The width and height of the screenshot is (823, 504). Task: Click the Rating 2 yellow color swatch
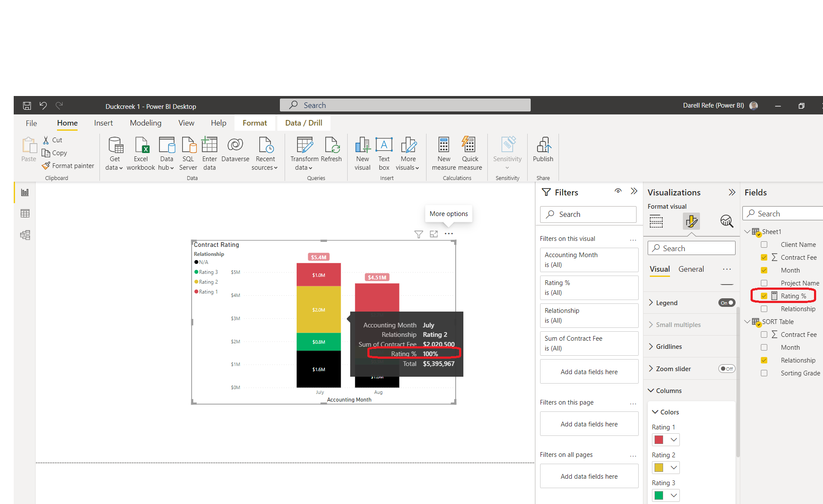pos(659,468)
